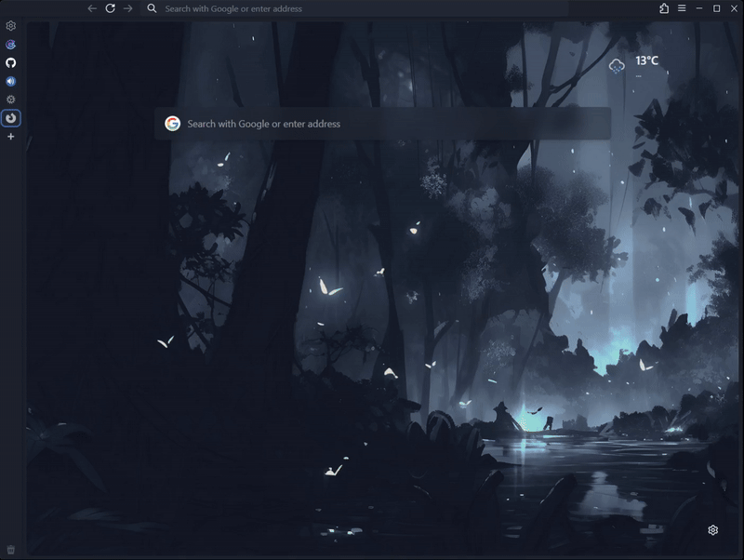Click the Google logo in the search widget
This screenshot has height=560, width=744.
pyautogui.click(x=173, y=123)
